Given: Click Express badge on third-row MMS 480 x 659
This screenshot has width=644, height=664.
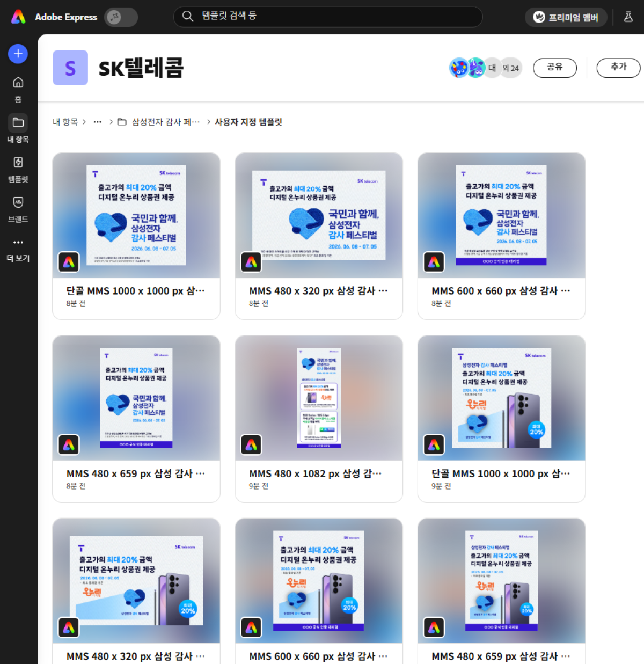Looking at the screenshot, I should coord(434,627).
